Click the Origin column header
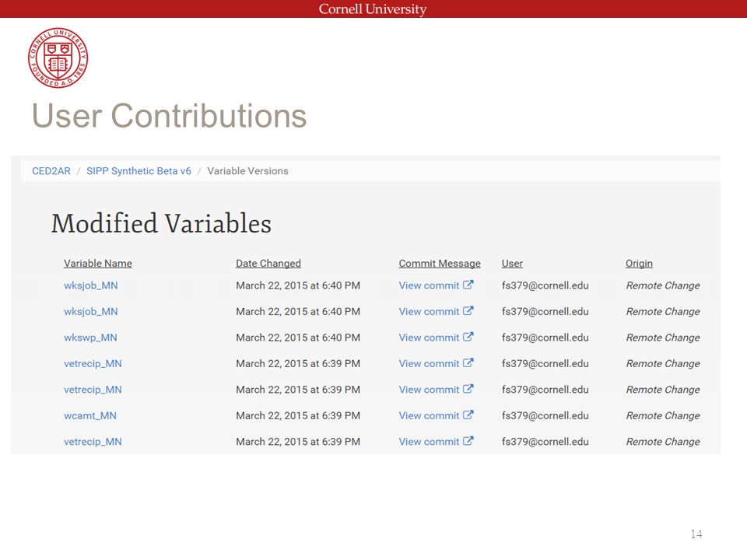Image resolution: width=747 pixels, height=560 pixels. pos(639,264)
